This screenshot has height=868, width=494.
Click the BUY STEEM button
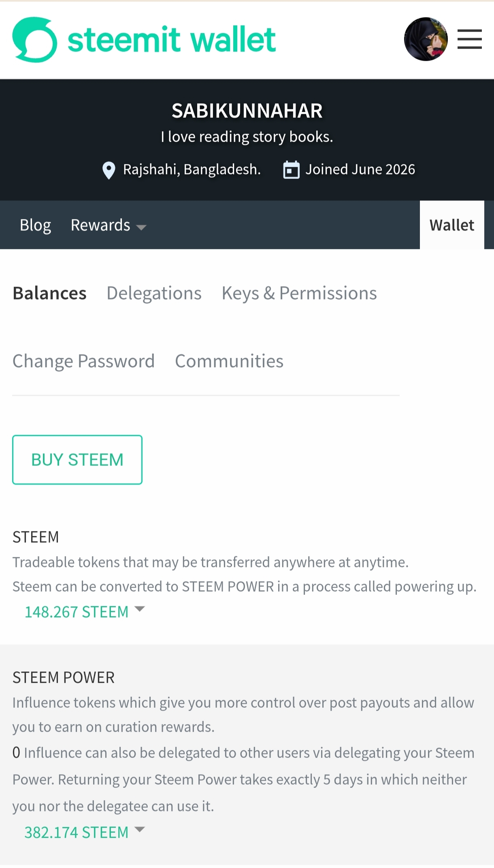click(77, 460)
